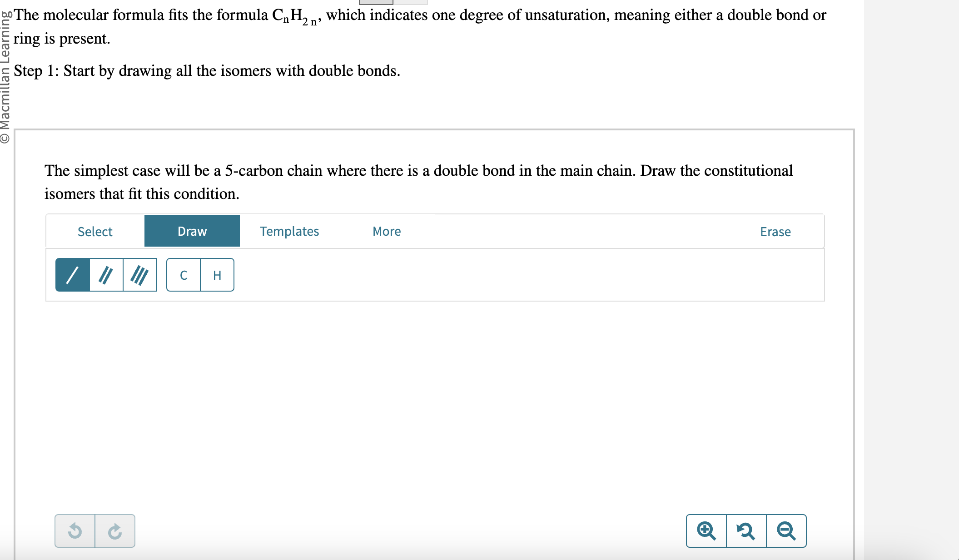This screenshot has height=560, width=959.
Task: Pick the carbon atom tool
Action: click(x=183, y=274)
